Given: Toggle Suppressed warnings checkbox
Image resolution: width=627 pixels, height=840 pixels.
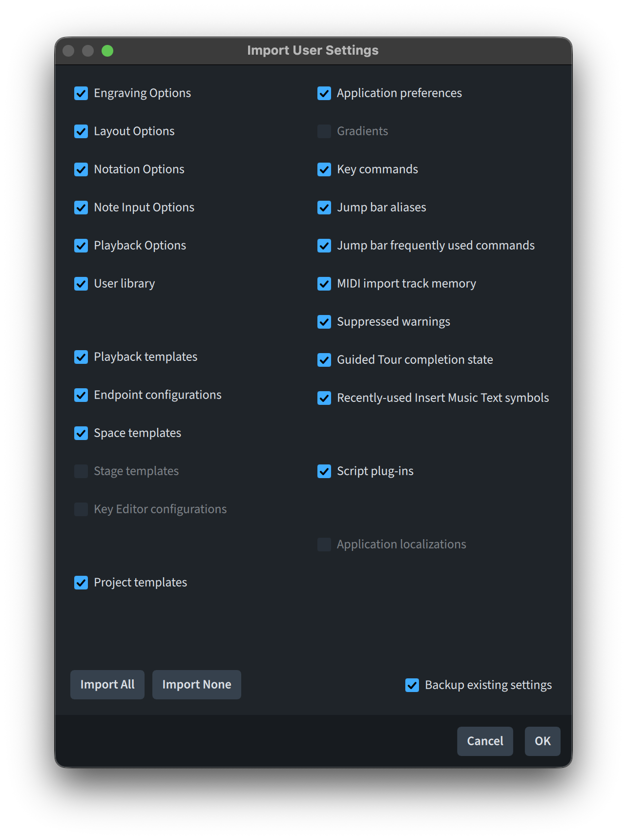Looking at the screenshot, I should pos(324,322).
